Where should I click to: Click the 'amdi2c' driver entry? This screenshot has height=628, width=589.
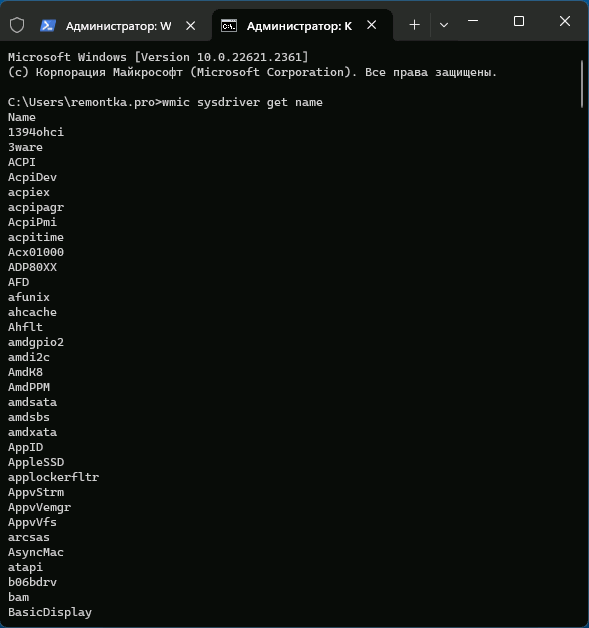[x=29, y=357]
